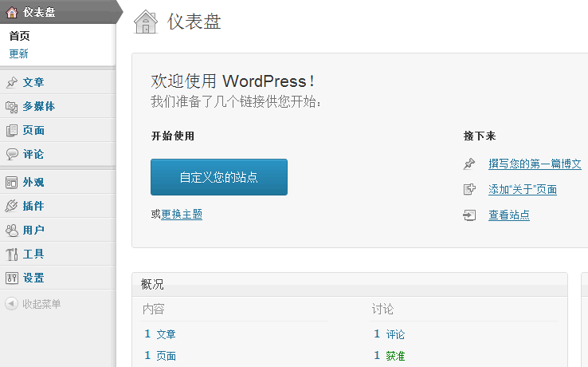Click the large house icon beside the 仪表盘 heading

[146, 22]
